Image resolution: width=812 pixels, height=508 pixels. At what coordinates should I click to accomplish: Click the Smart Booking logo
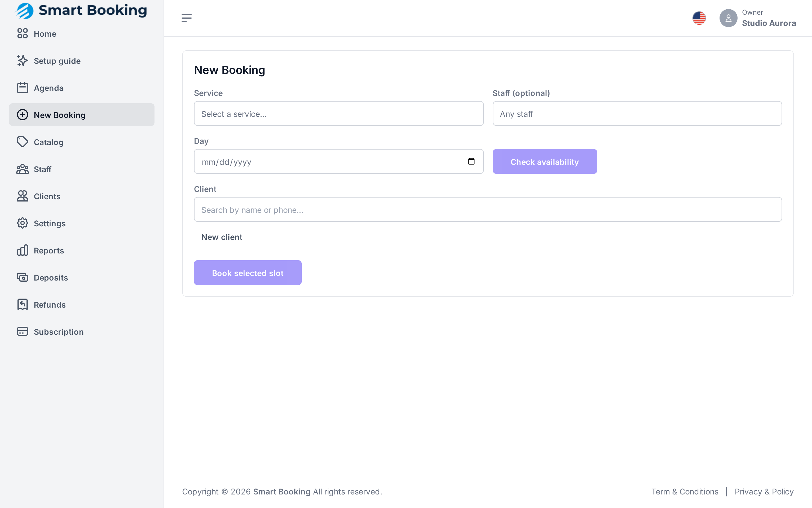tap(81, 11)
